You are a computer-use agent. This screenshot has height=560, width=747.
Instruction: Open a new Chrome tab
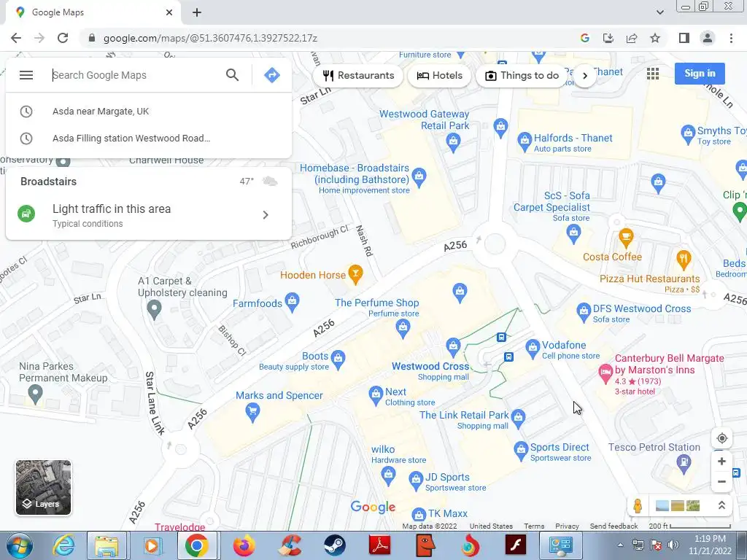197,12
